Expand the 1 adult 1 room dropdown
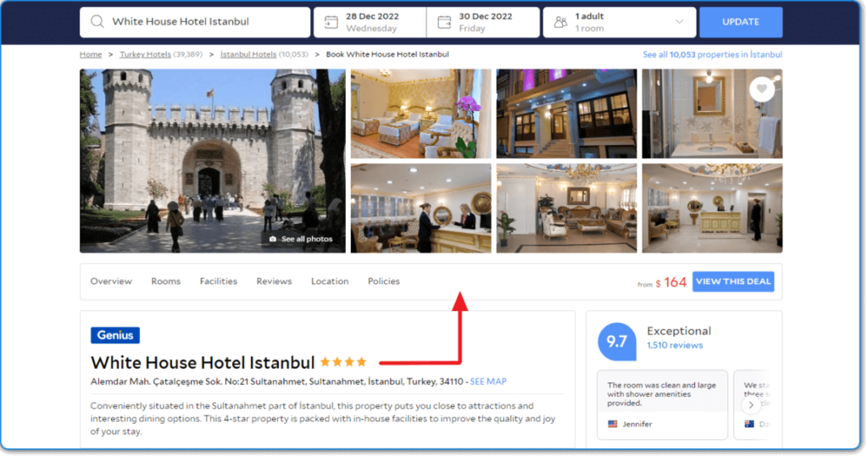This screenshot has width=868, height=468. tap(679, 22)
